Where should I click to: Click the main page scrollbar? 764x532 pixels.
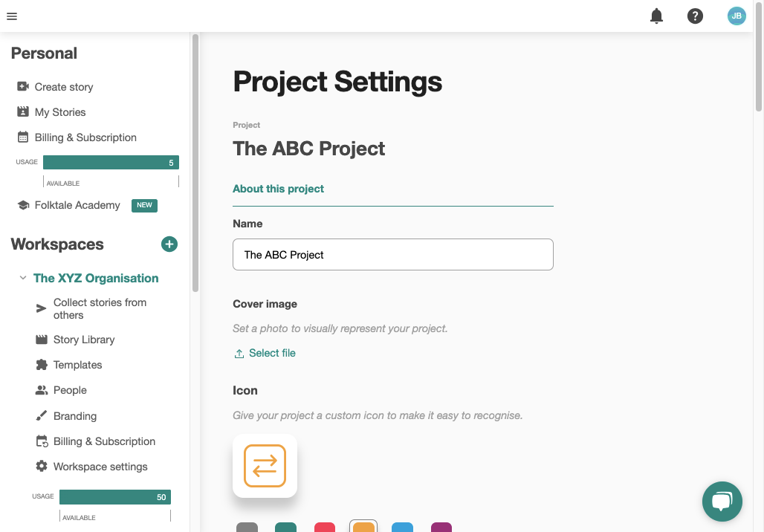[x=759, y=59]
